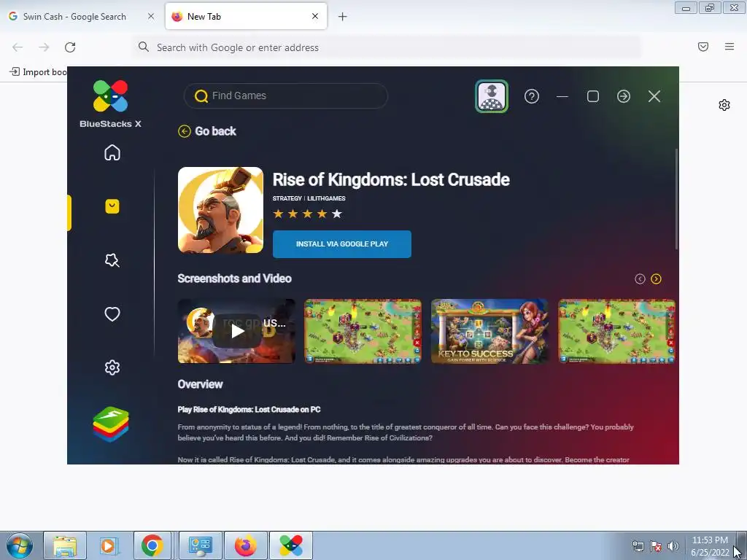Open a new Firefox tab with plus
The image size is (747, 560).
click(x=343, y=17)
